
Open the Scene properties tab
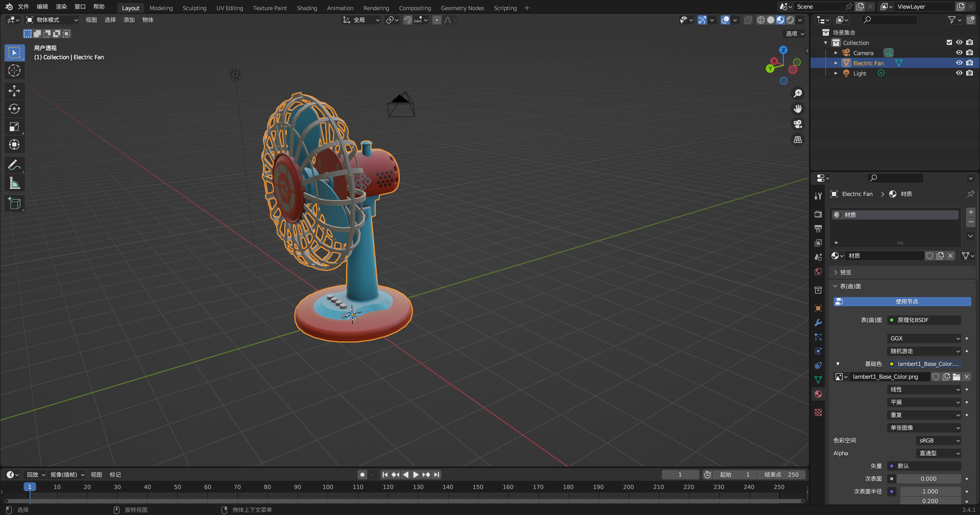[x=818, y=257]
